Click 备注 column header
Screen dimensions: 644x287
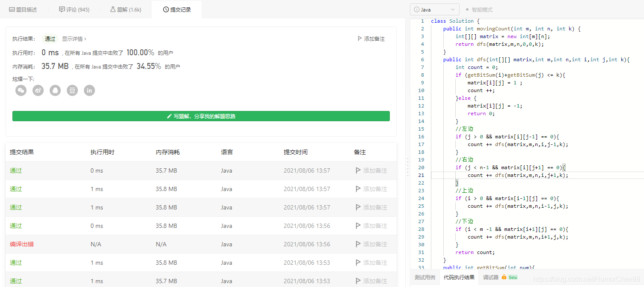[x=360, y=152]
